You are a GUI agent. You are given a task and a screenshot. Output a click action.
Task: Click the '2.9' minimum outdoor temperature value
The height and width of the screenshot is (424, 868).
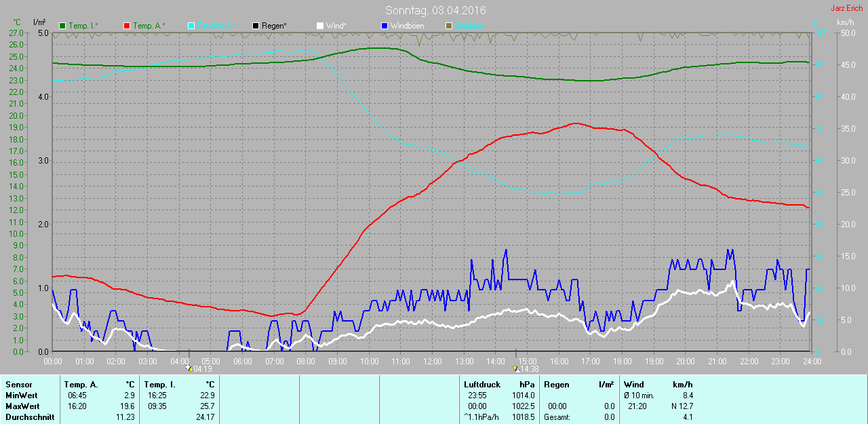[x=129, y=395]
